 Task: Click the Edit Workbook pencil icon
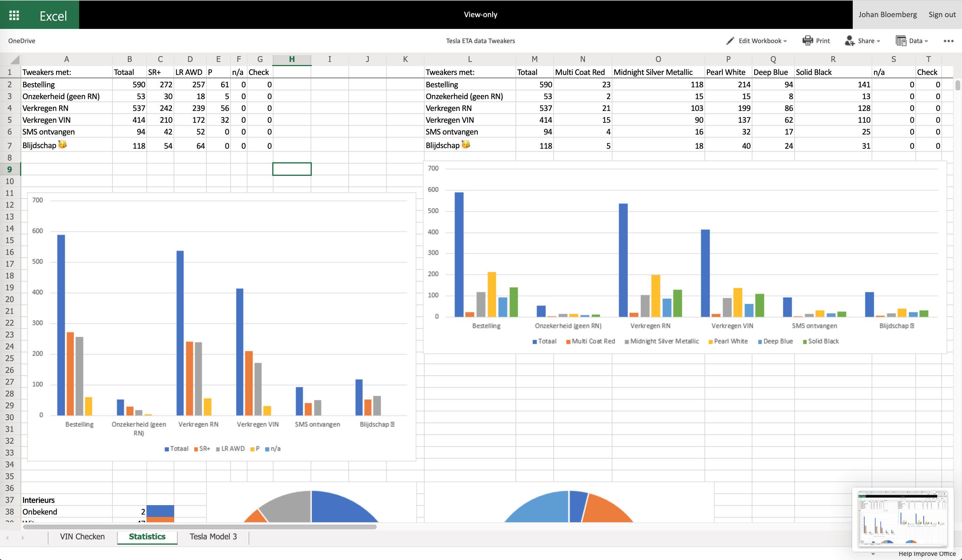click(730, 41)
